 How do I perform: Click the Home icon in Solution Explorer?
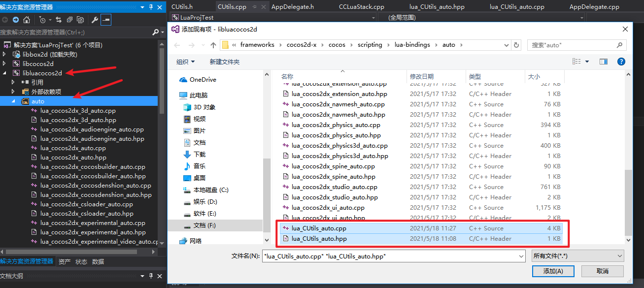click(27, 20)
